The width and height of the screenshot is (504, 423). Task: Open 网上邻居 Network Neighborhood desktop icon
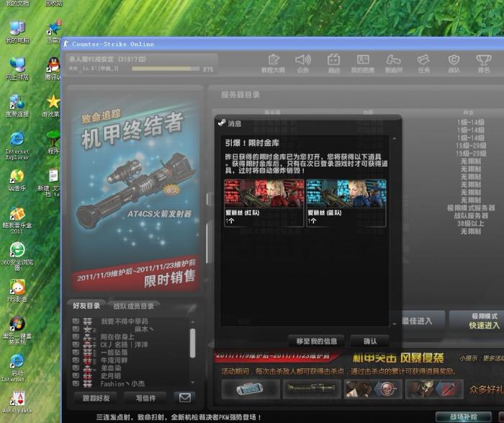tap(17, 68)
